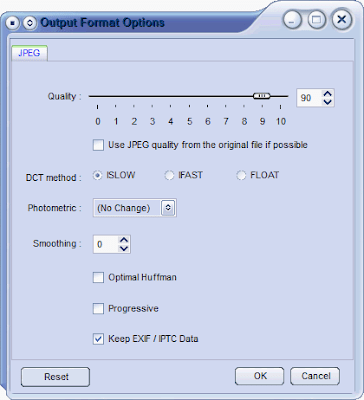Increase Quality value with up arrow
Viewport: 364px width, 400px height.
click(x=328, y=94)
